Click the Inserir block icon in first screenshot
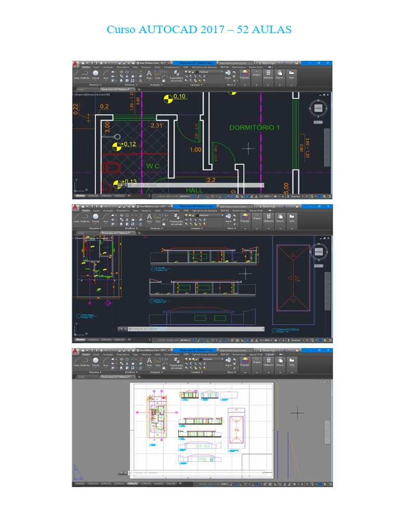 tap(228, 75)
